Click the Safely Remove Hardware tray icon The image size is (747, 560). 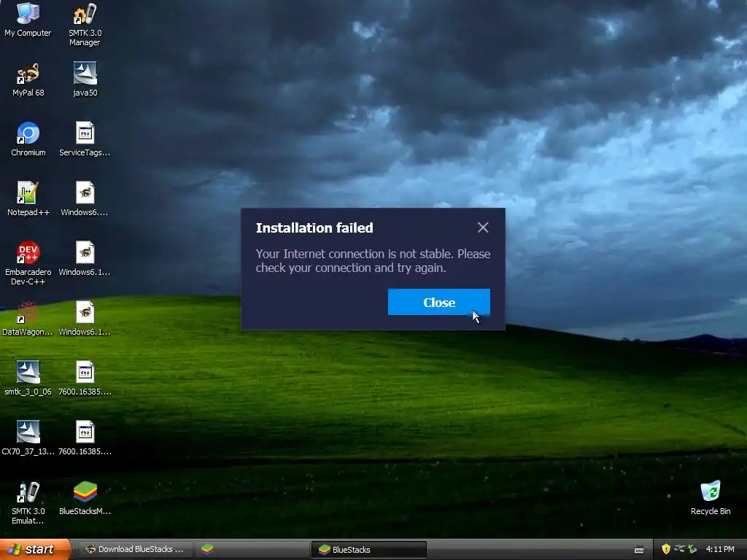679,549
